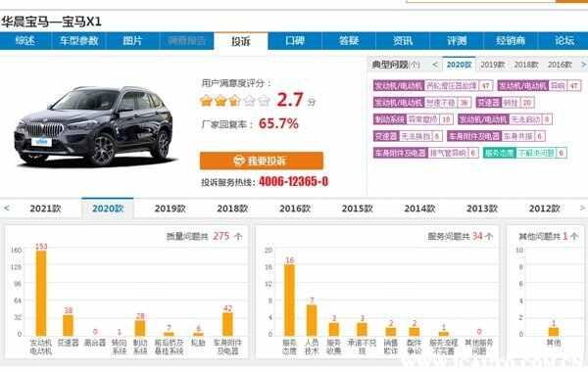The height and width of the screenshot is (372, 588).
Task: Open the 综述 overview tab
Action: [25, 41]
